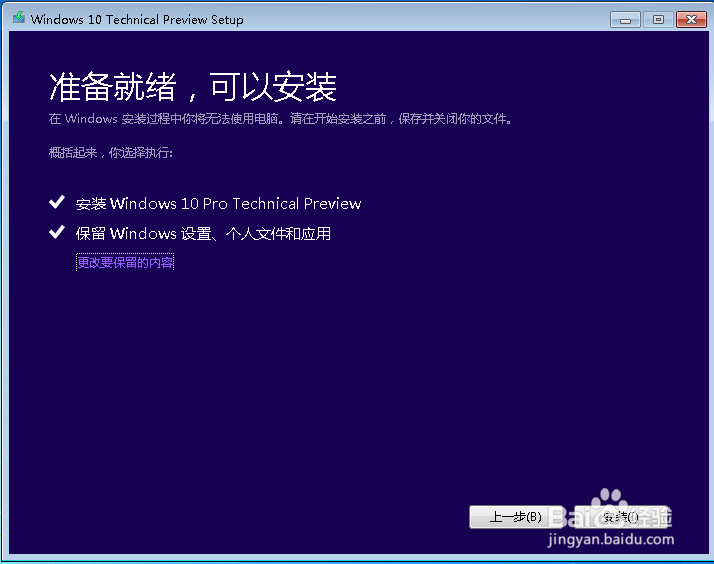Screen dimensions: 714x564
Task: Click the 上一步(B) back button
Action: 515,517
